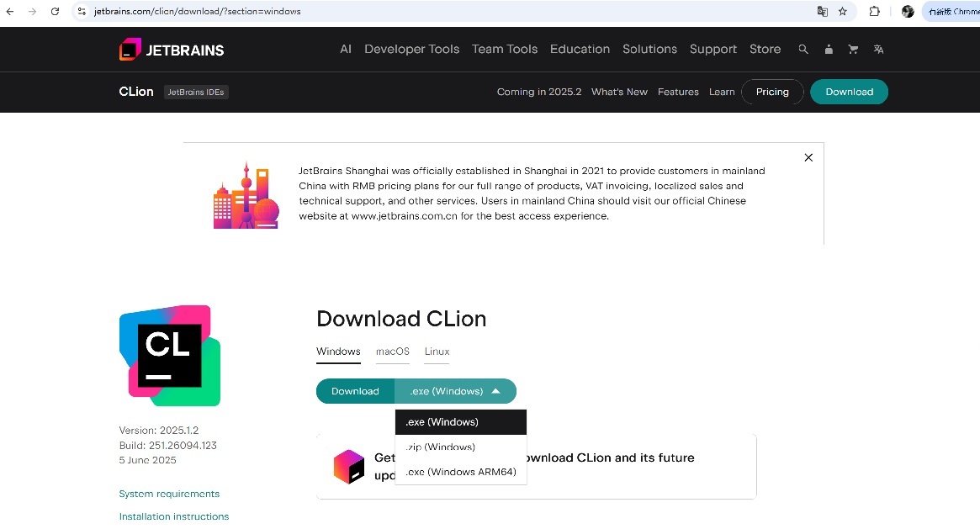
Task: Click the Build: 251.26094.123 text
Action: [x=167, y=445]
